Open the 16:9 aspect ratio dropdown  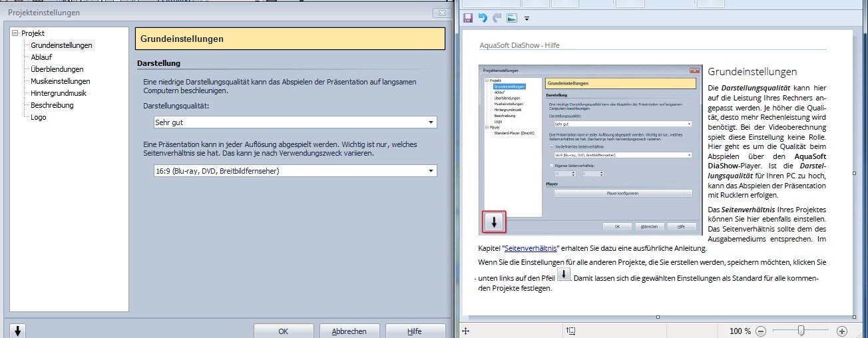(290, 171)
